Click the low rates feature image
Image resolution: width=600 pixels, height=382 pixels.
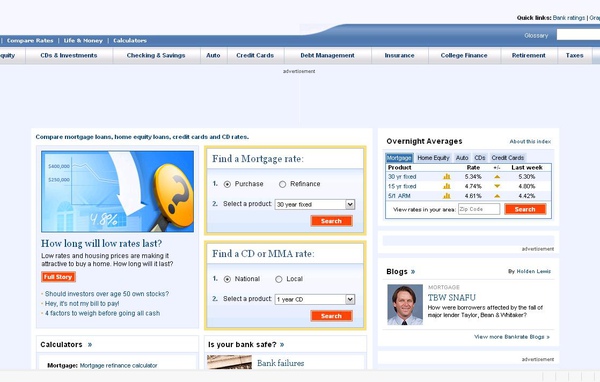[117, 191]
